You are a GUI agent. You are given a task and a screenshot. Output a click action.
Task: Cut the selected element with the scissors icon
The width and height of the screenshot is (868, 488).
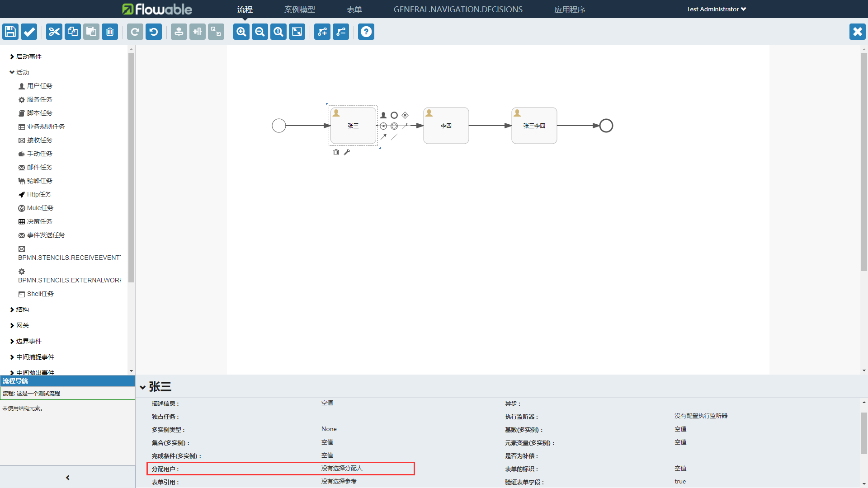[x=54, y=32]
